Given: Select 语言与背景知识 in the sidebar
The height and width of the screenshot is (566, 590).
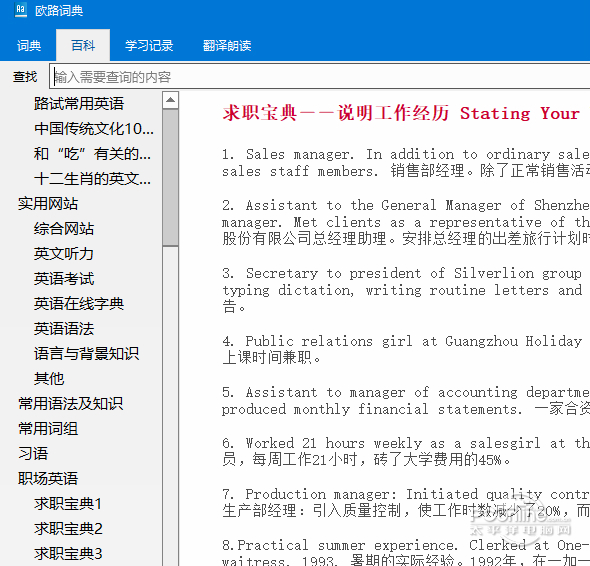Looking at the screenshot, I should pyautogui.click(x=87, y=353).
